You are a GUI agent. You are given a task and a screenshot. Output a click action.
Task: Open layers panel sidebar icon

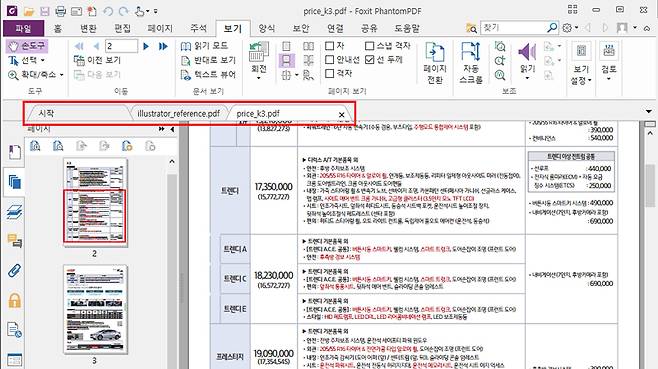14,212
